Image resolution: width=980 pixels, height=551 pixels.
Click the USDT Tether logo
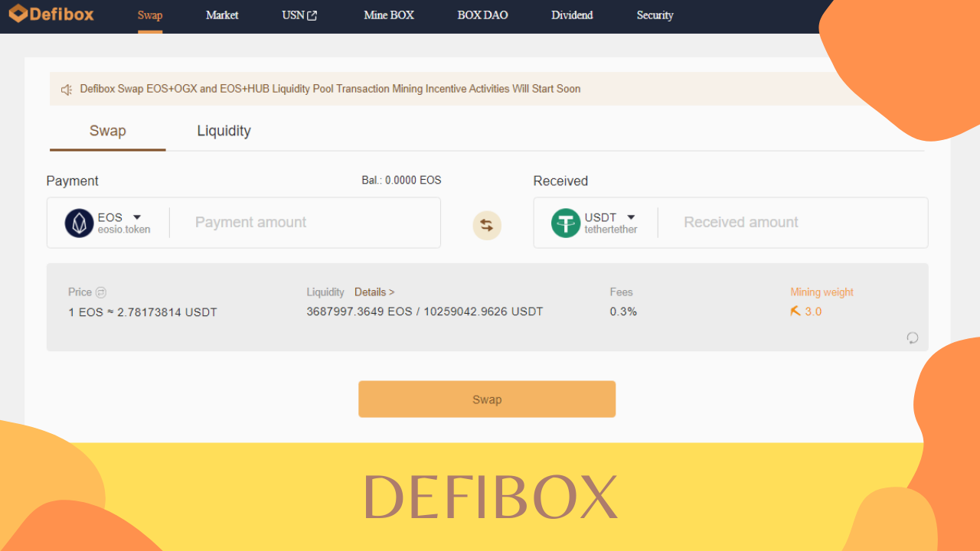566,223
